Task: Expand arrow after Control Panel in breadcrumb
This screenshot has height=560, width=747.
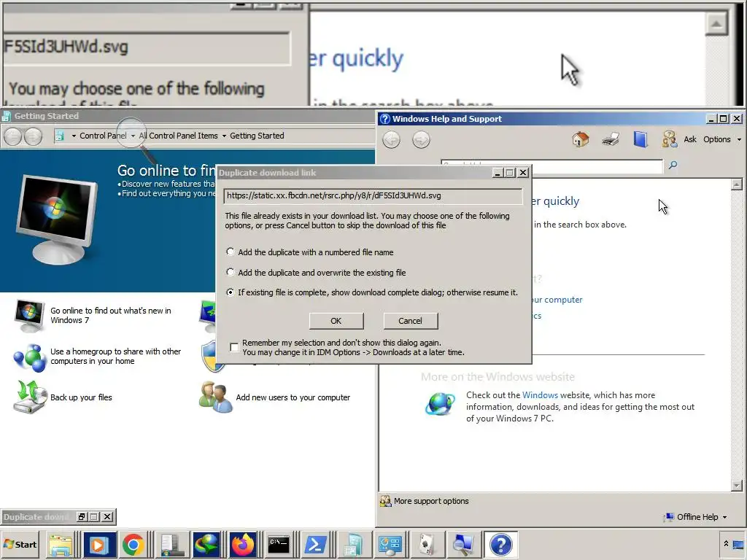Action: tap(133, 136)
